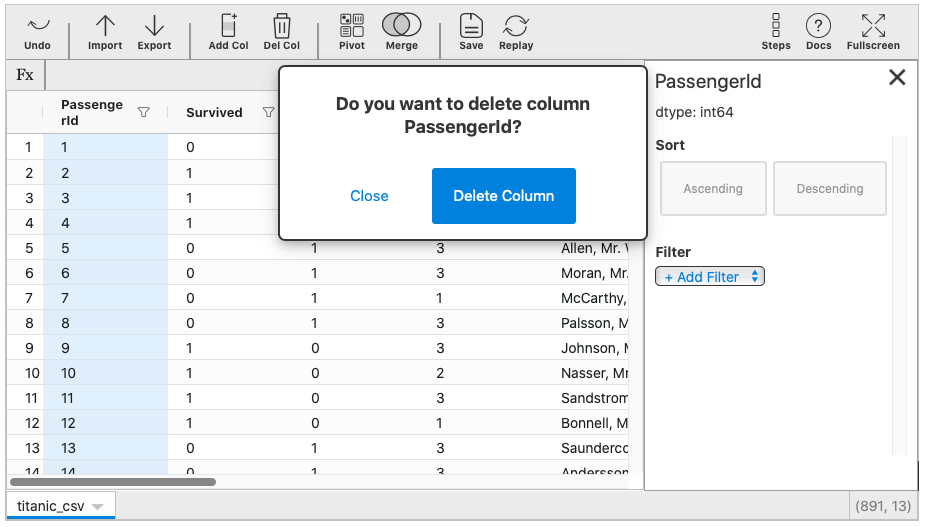925x527 pixels.
Task: Open the Pivot tool
Action: [352, 27]
